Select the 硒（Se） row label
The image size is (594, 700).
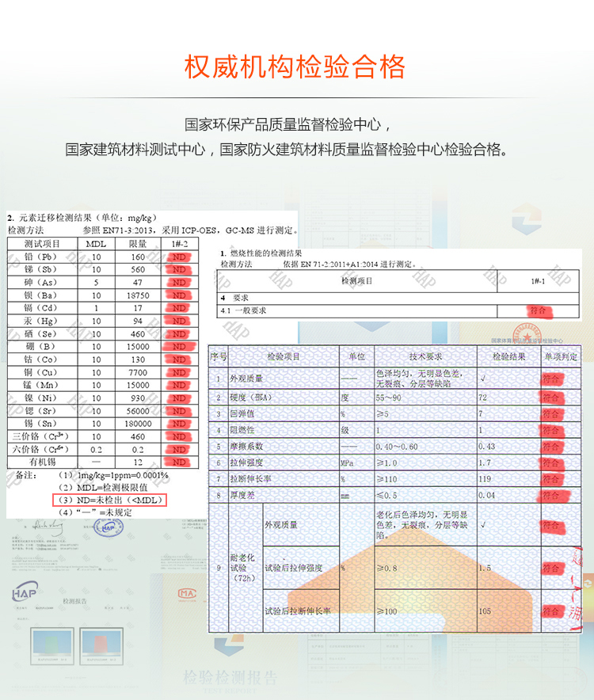41,334
